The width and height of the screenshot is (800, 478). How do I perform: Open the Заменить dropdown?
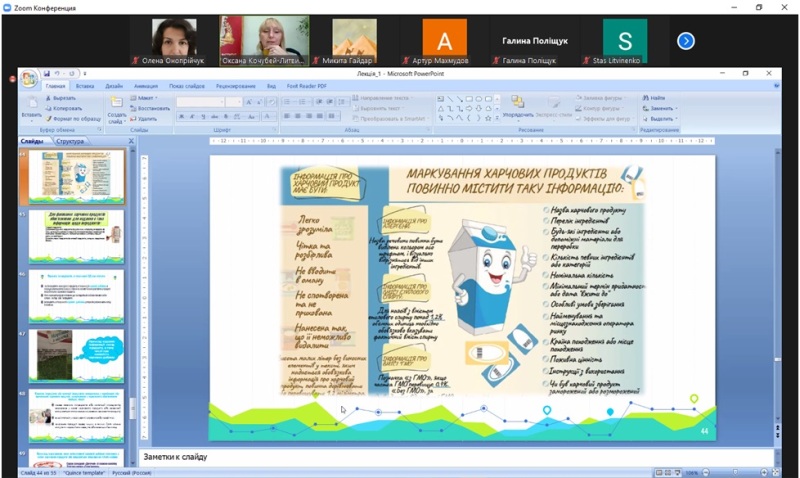[x=662, y=108]
